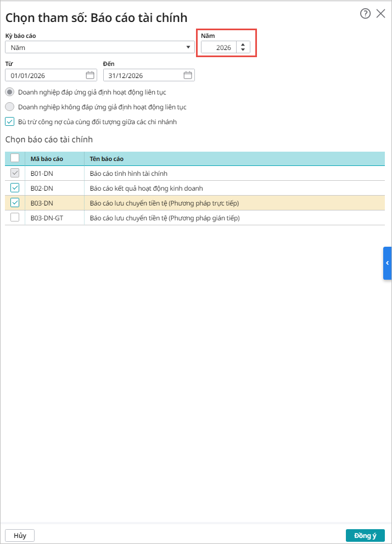The height and width of the screenshot is (544, 392).
Task: Close the financial report parameters dialog
Action: (x=380, y=14)
